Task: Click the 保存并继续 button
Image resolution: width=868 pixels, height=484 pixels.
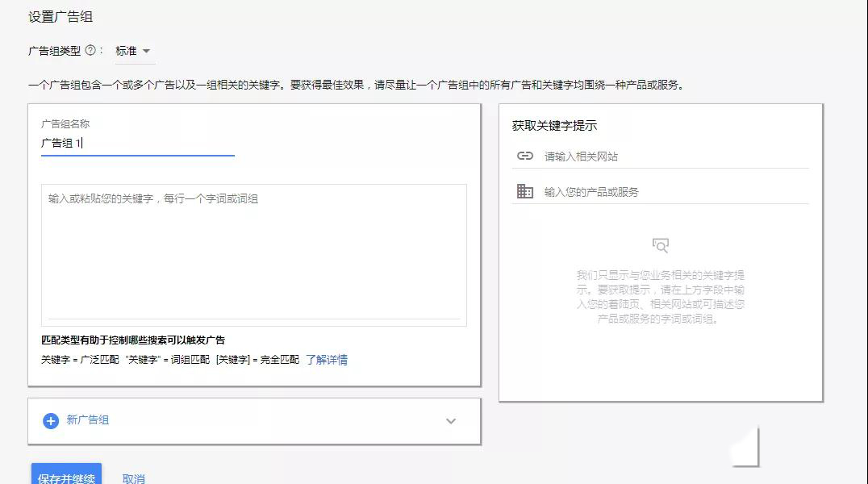Action: [65, 476]
